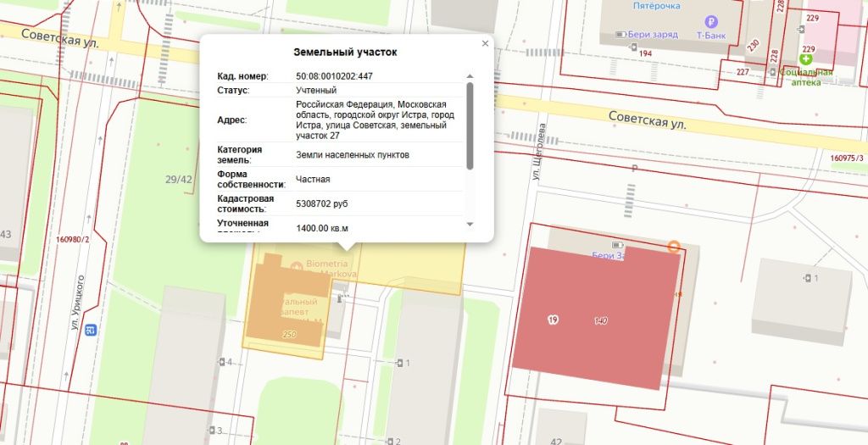Click the Пятёрочка store label
The width and height of the screenshot is (868, 445).
(656, 6)
